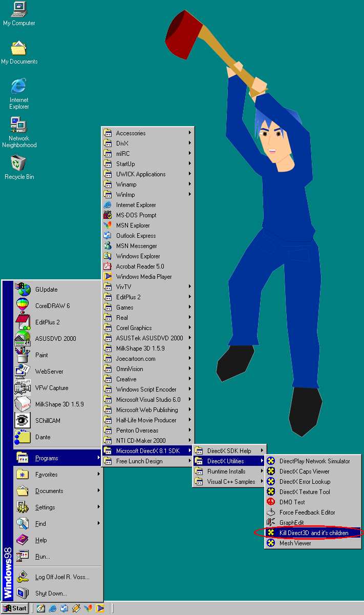Launch GraphEdit utility
The height and width of the screenshot is (615, 364).
coord(313,523)
